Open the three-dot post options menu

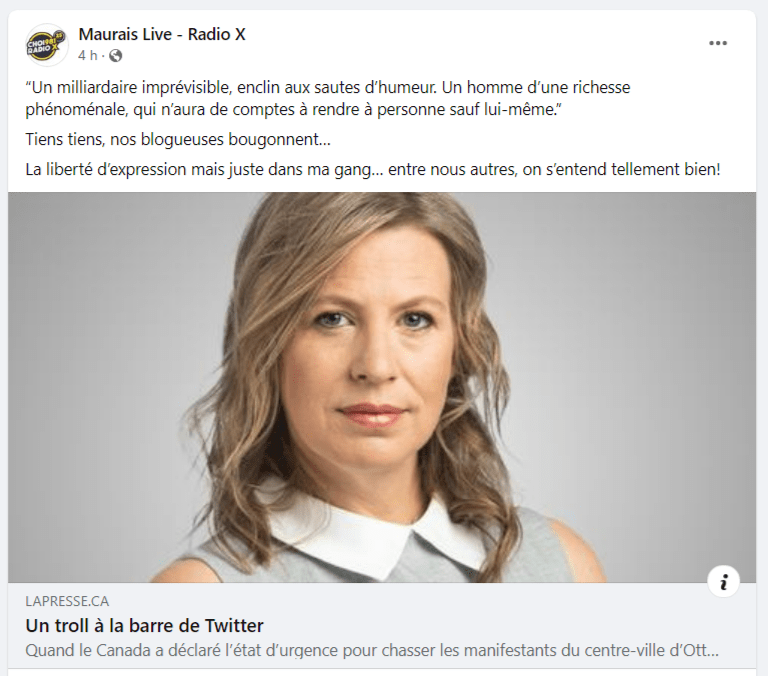click(x=718, y=43)
